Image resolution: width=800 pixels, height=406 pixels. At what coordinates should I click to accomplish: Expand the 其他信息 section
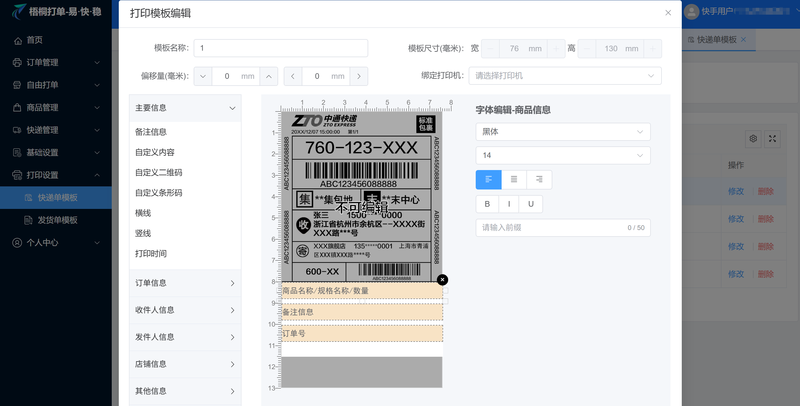185,391
